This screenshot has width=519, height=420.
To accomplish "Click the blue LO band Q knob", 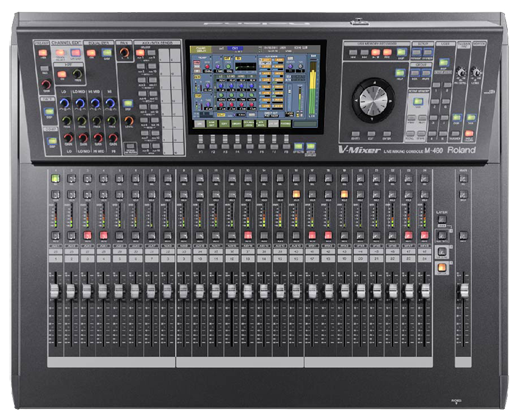I will point(65,103).
